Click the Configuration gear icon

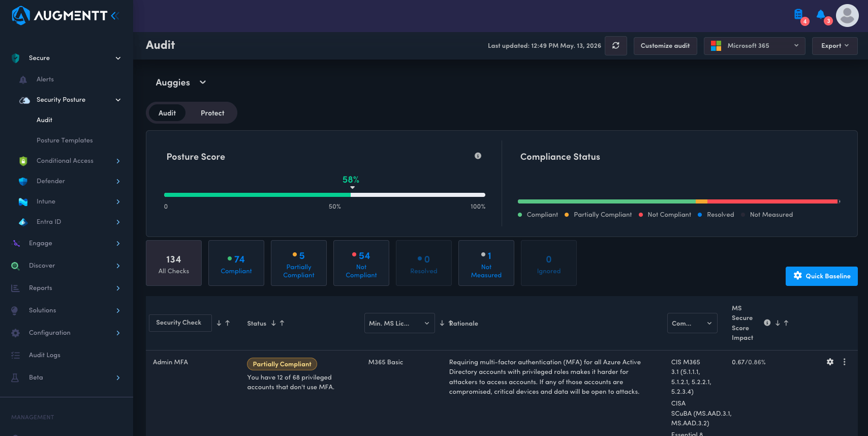16,333
